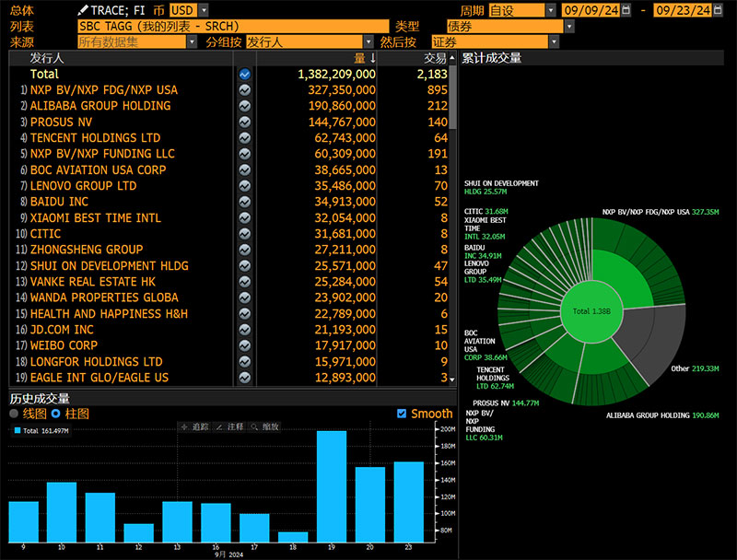Click the 追踪 crosshair tool on chart
The width and height of the screenshot is (737, 560).
[194, 427]
